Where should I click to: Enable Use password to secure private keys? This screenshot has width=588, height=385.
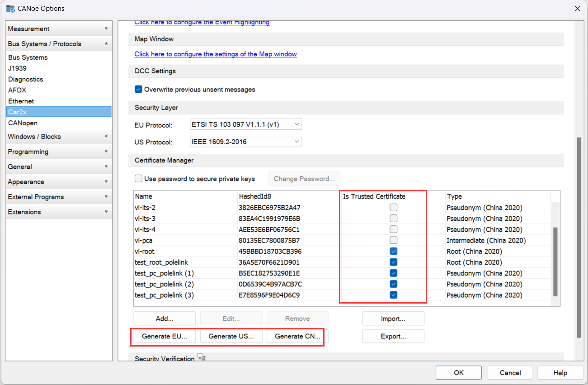pos(139,179)
